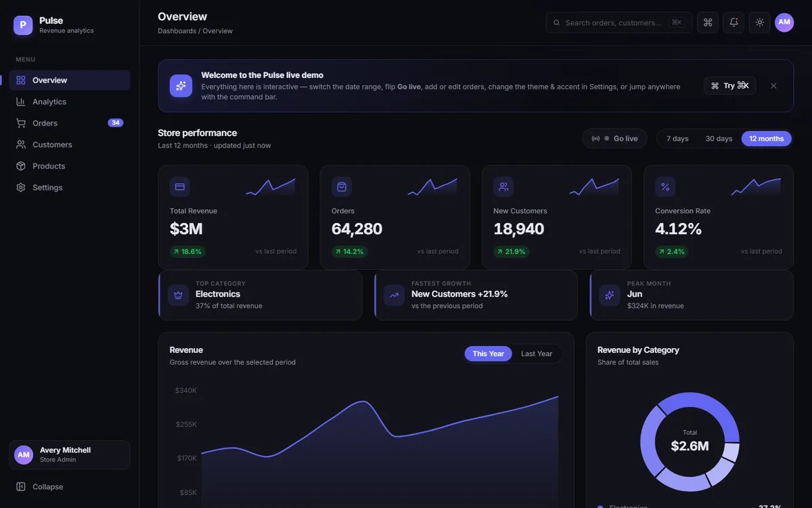
Task: Click the 21.9% customers change badge
Action: pos(511,251)
